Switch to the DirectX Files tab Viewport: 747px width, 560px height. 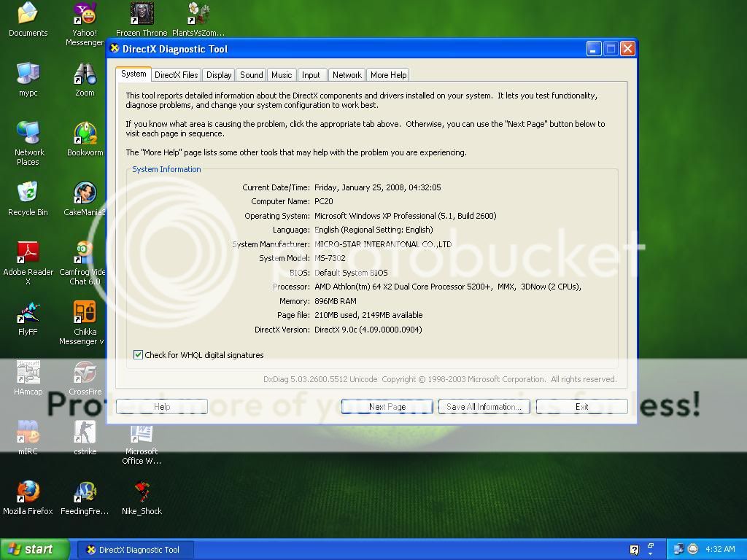tap(177, 75)
